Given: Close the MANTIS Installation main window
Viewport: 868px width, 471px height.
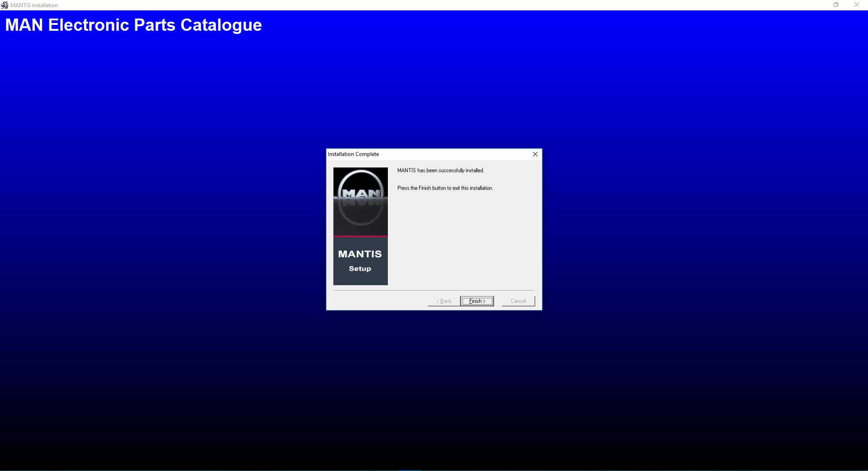Looking at the screenshot, I should tap(857, 5).
